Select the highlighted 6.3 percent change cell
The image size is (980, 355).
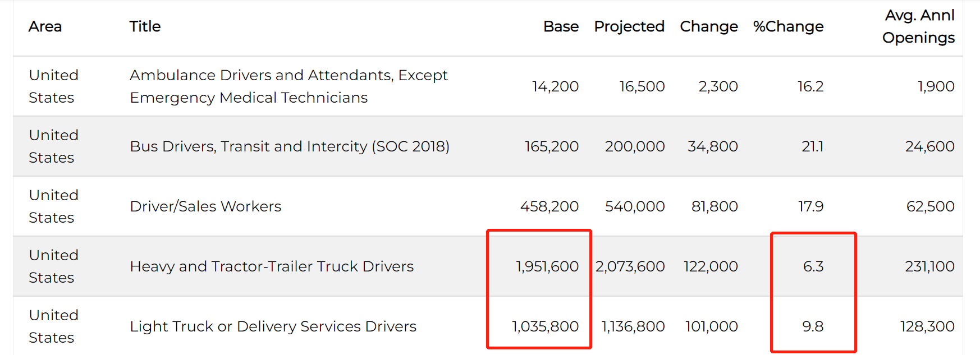813,266
